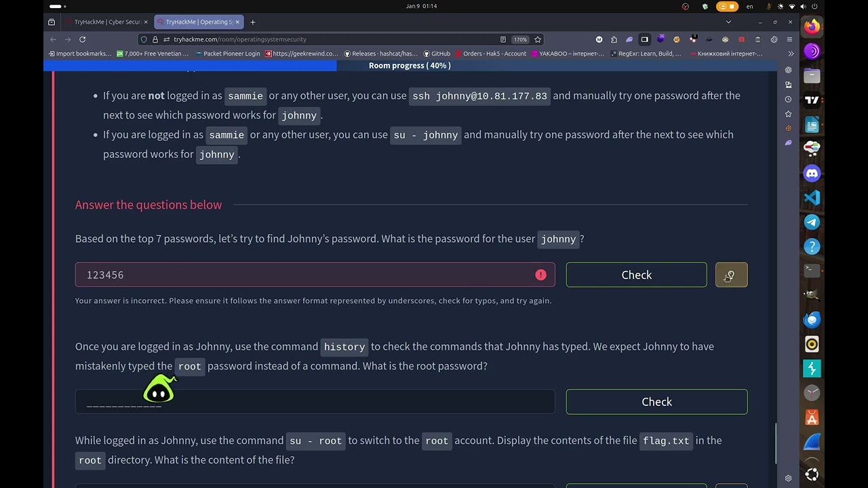Click the address bar URL

click(240, 39)
